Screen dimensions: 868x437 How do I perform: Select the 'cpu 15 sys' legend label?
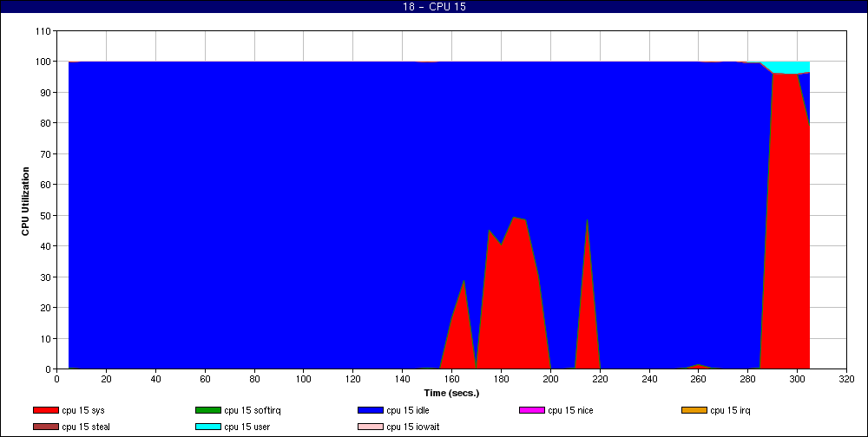(x=83, y=410)
